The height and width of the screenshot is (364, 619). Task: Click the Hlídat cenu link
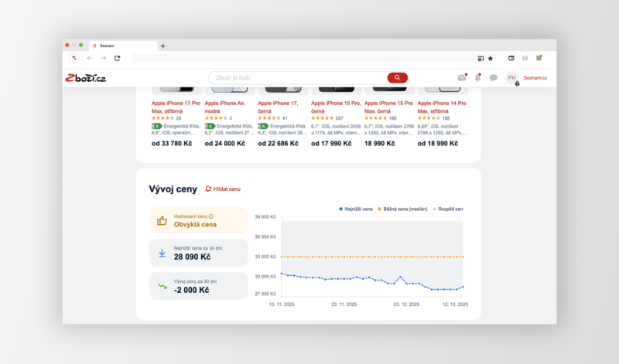[x=223, y=189]
